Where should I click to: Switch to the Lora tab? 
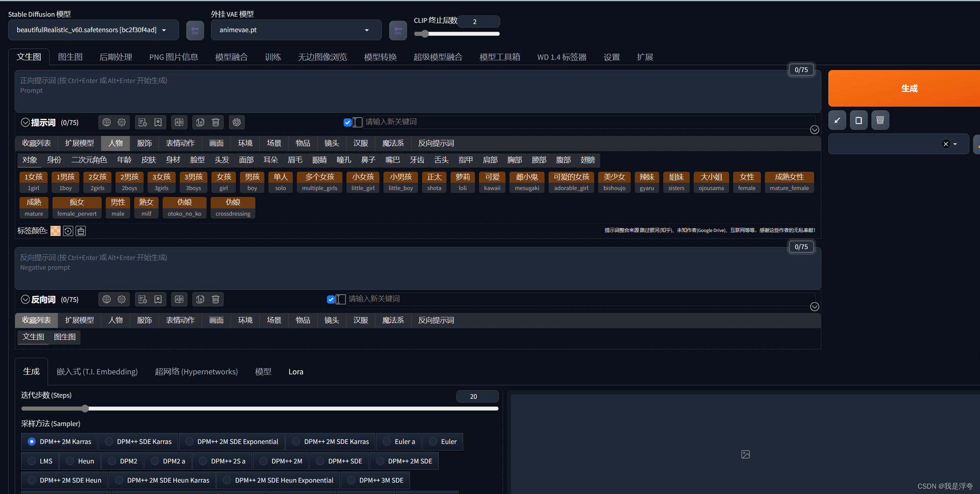(296, 371)
